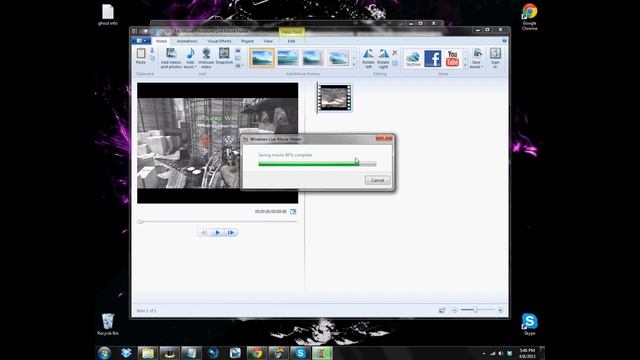The height and width of the screenshot is (360, 640).
Task: Open the Skype desktop shortcut
Action: (529, 324)
